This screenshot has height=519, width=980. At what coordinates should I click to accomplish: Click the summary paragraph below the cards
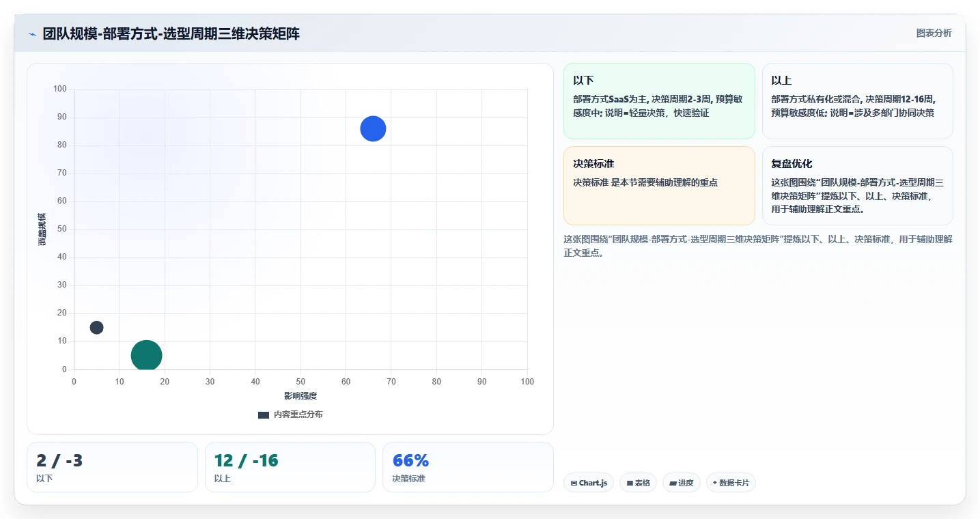click(758, 246)
